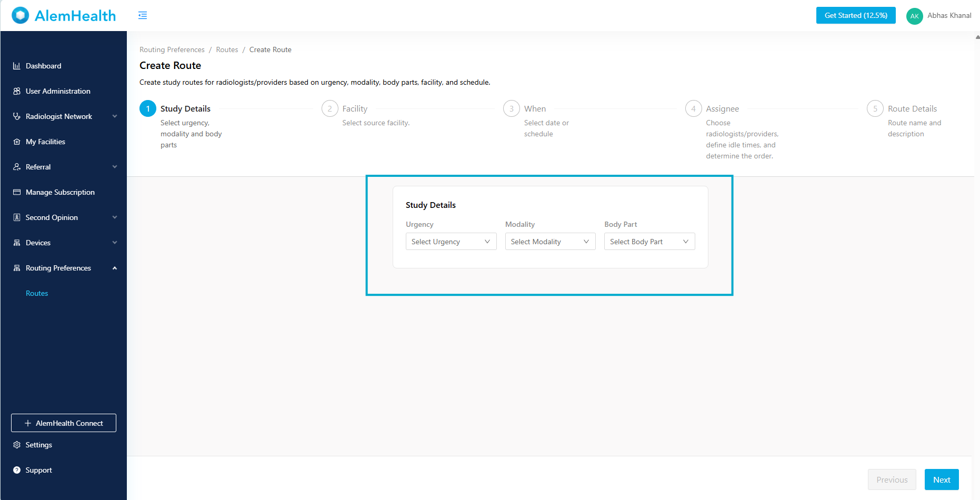Collapse the Routing Preferences chevron
The width and height of the screenshot is (980, 500).
click(115, 268)
